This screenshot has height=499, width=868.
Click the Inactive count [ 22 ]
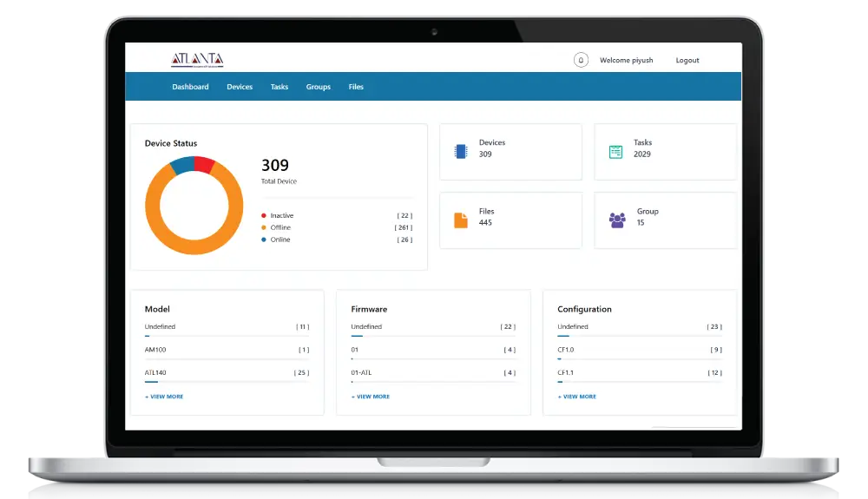(404, 216)
